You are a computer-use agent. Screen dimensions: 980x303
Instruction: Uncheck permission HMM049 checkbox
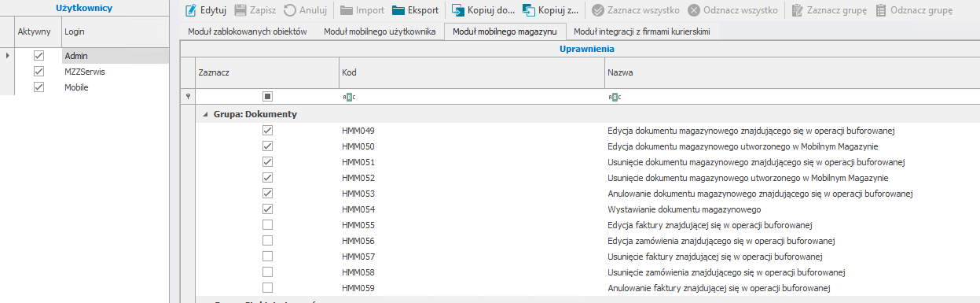(267, 131)
